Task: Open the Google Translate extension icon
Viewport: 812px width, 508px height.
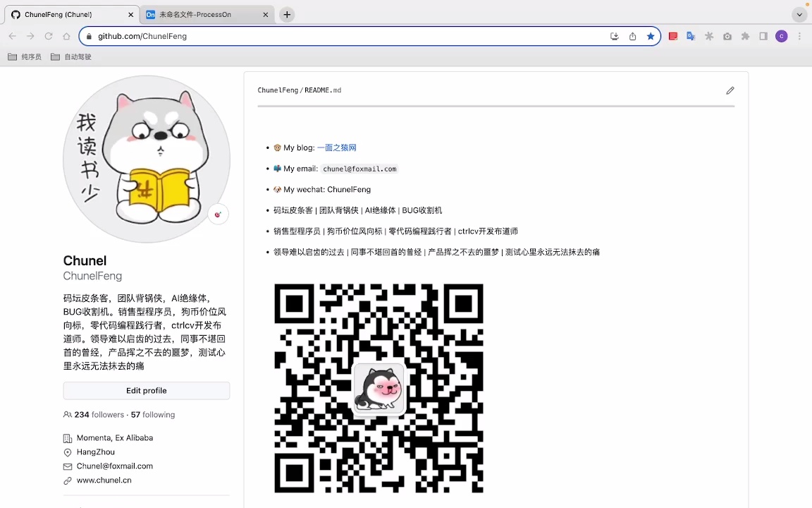Action: pyautogui.click(x=691, y=36)
